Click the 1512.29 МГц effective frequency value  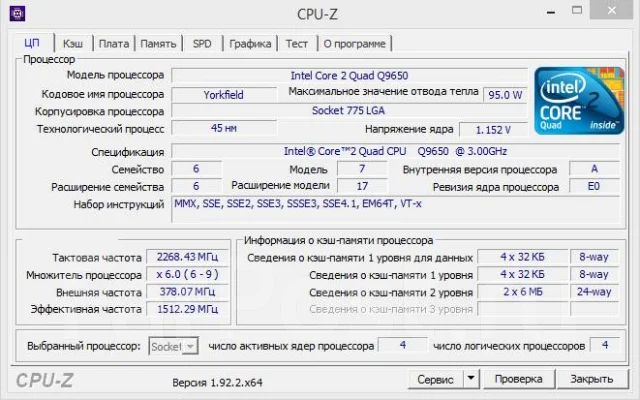pyautogui.click(x=187, y=309)
